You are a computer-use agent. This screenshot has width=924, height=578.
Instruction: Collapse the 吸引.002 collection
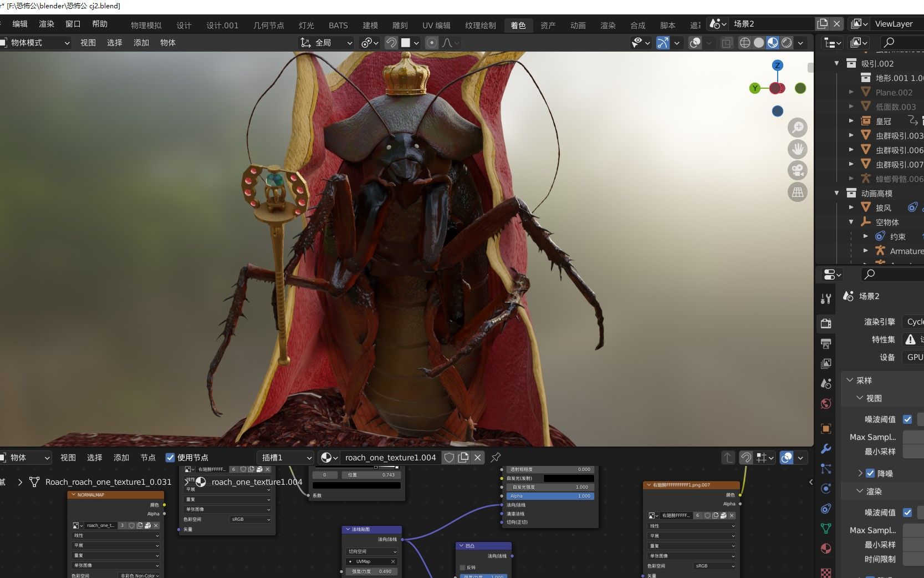(837, 63)
